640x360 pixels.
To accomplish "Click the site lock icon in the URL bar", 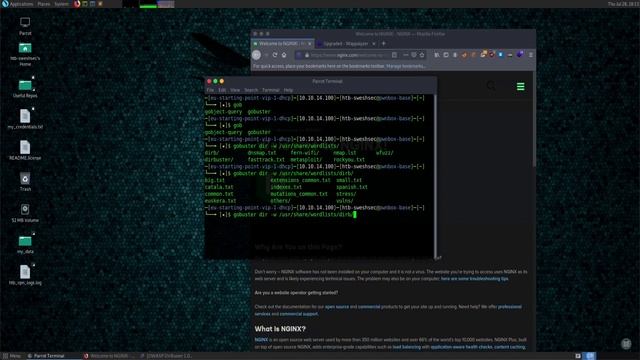I will (x=307, y=55).
